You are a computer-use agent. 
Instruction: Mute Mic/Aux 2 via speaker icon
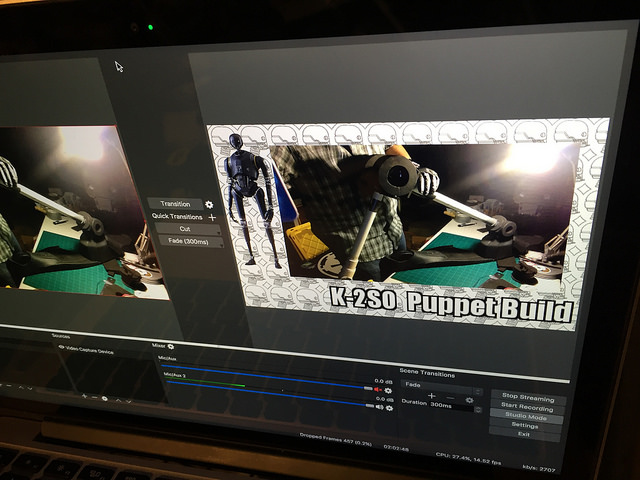click(x=379, y=407)
